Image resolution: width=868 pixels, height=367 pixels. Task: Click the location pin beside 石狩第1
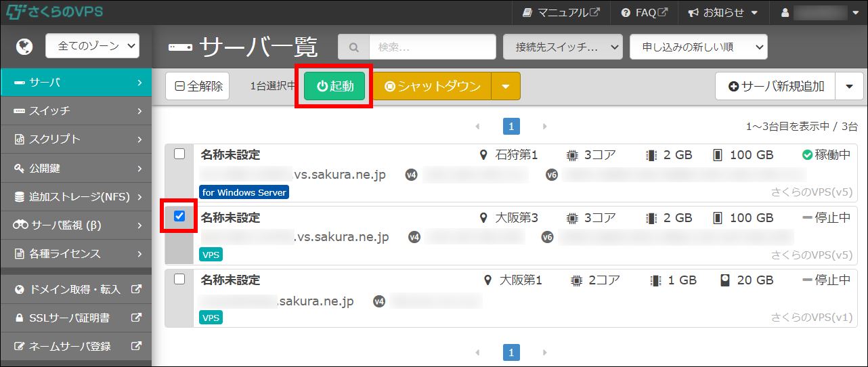point(483,155)
